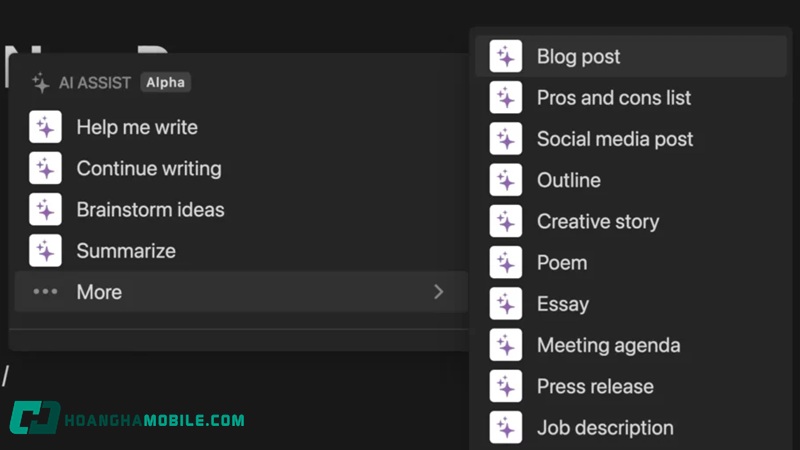Viewport: 800px width, 450px height.
Task: Click the sparkle icon next to Essay
Action: [x=506, y=304]
